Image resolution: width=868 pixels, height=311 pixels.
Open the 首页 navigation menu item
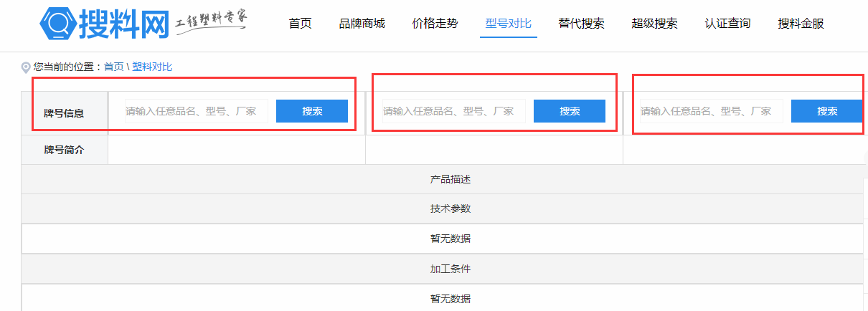pos(300,24)
